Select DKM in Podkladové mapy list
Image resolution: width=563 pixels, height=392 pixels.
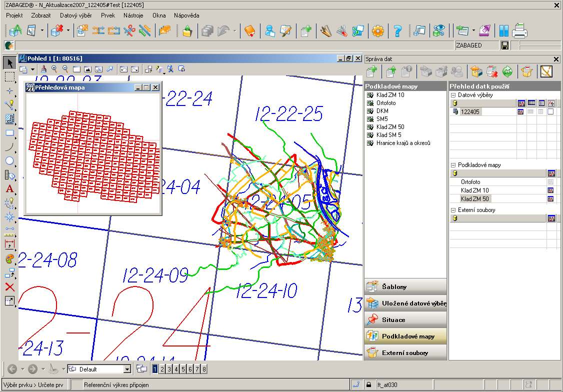pyautogui.click(x=382, y=111)
